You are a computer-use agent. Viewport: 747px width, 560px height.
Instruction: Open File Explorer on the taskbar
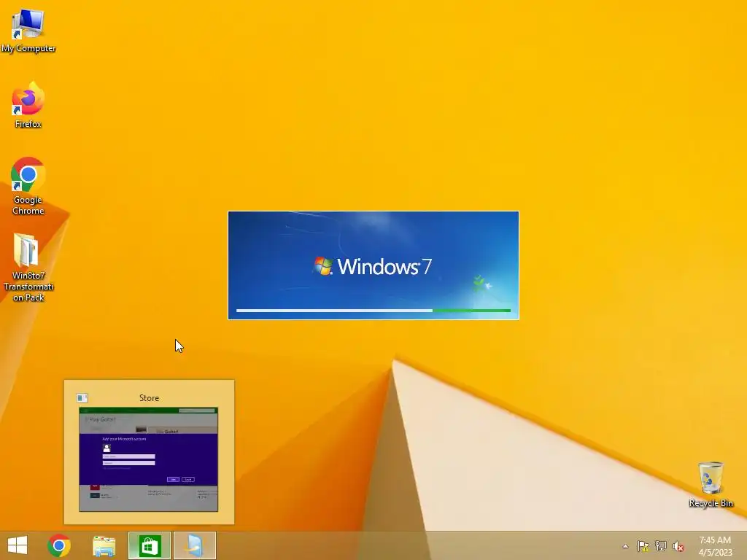[104, 545]
